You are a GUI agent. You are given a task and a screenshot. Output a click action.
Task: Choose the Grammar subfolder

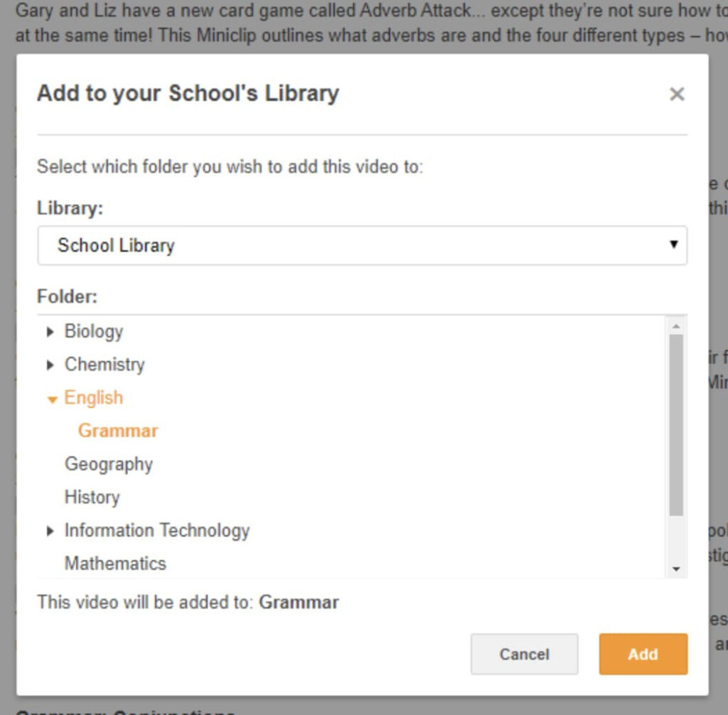click(118, 431)
